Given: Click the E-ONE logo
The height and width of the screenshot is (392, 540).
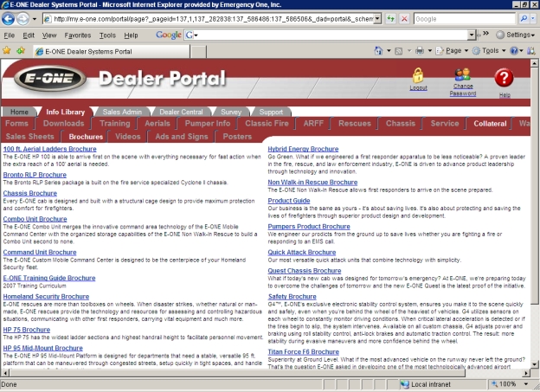Looking at the screenshot, I should click(x=50, y=78).
